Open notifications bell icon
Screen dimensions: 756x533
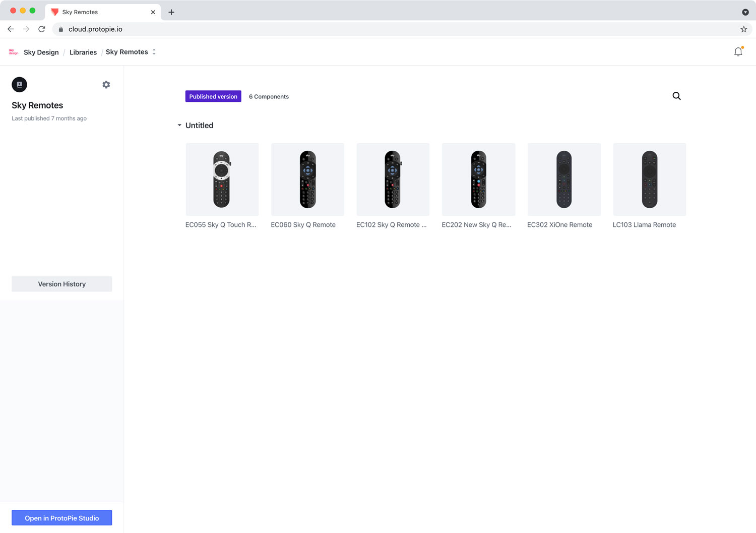click(738, 51)
